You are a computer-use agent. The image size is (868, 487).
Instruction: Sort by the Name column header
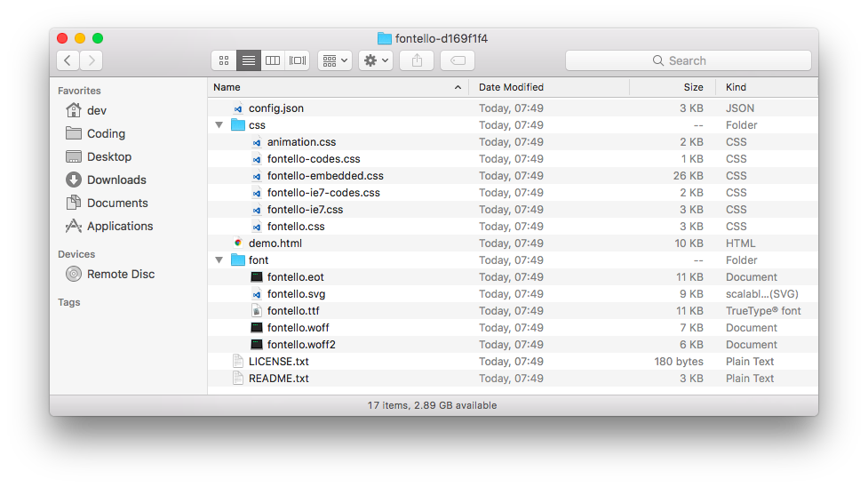click(x=338, y=87)
